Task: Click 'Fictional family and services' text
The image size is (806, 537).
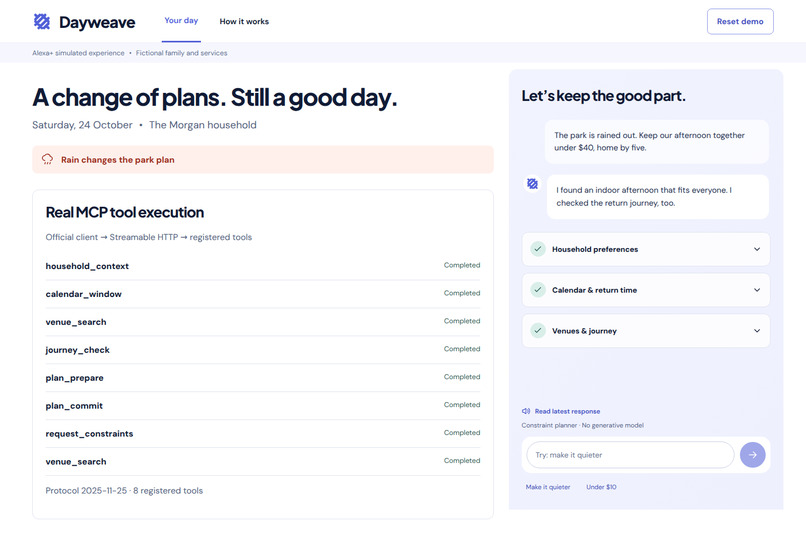Action: tap(181, 53)
